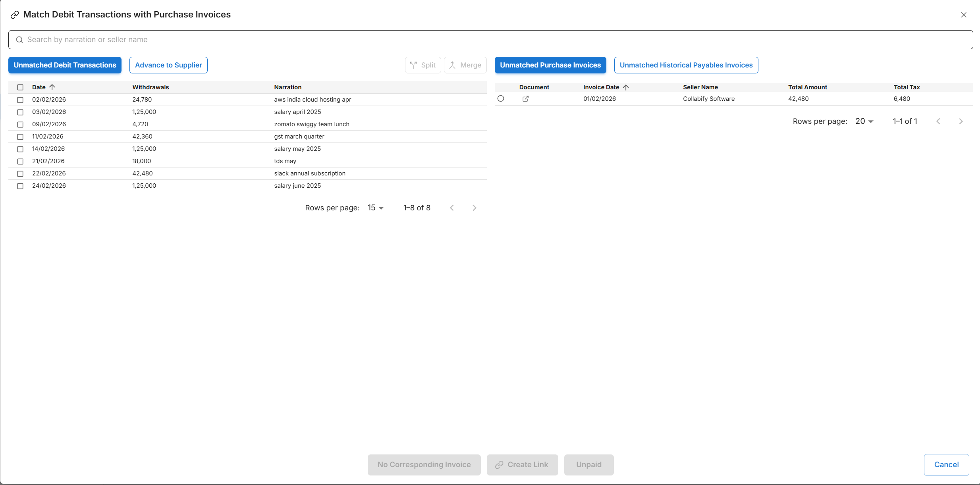Check the zomato swiggy team lunch transaction
This screenshot has width=980, height=485.
pyautogui.click(x=20, y=125)
